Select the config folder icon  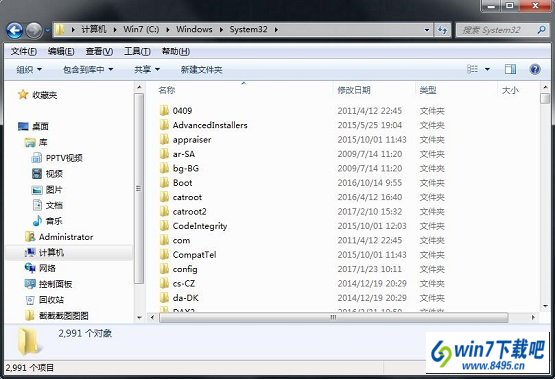pyautogui.click(x=164, y=269)
